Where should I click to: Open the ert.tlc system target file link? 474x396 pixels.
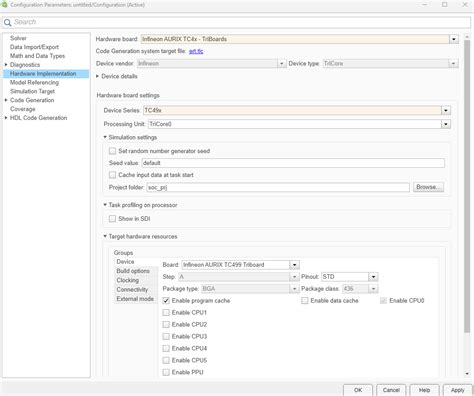click(196, 51)
